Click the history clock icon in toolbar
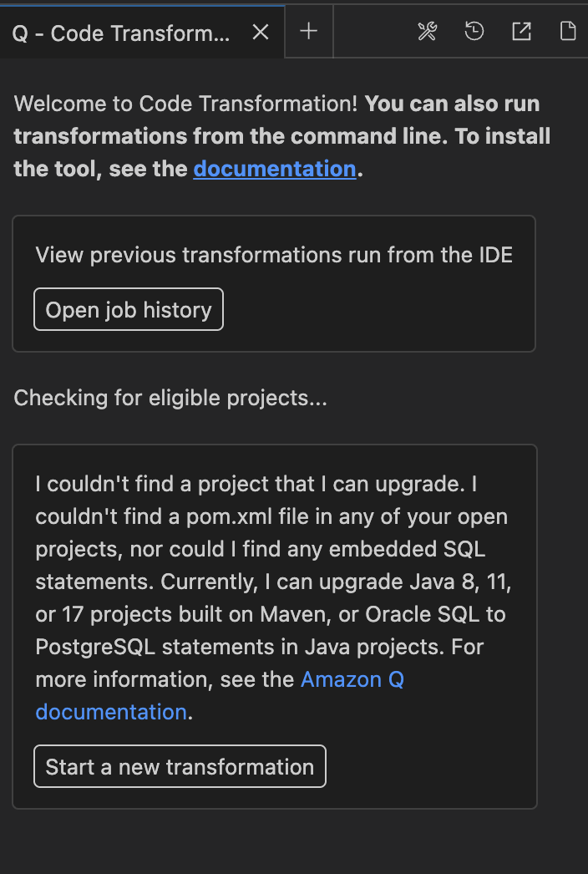 coord(474,32)
